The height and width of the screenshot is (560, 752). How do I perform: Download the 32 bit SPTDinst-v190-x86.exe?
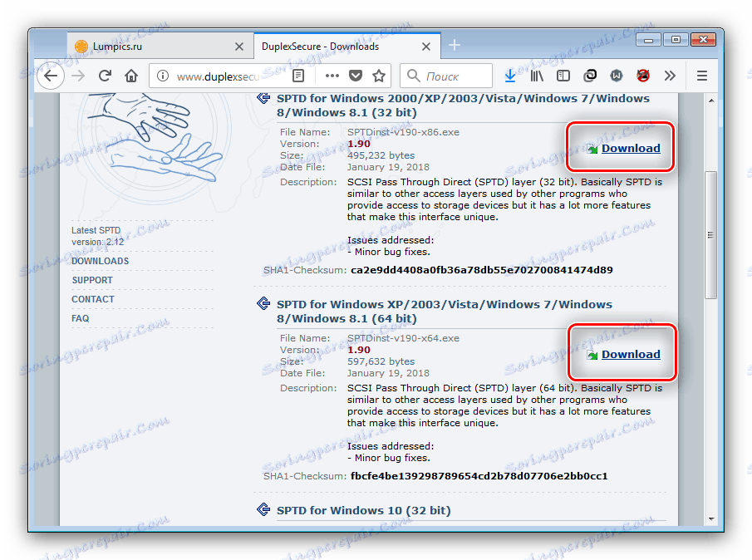pyautogui.click(x=630, y=148)
